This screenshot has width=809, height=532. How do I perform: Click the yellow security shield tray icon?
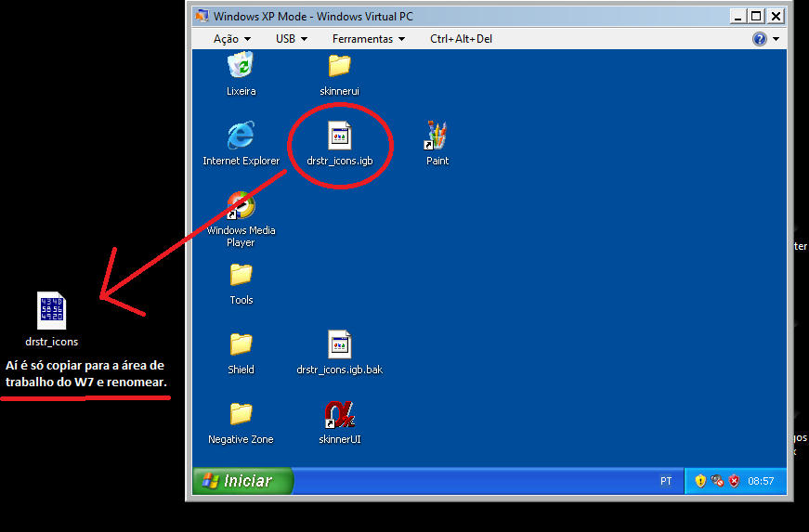[x=700, y=481]
